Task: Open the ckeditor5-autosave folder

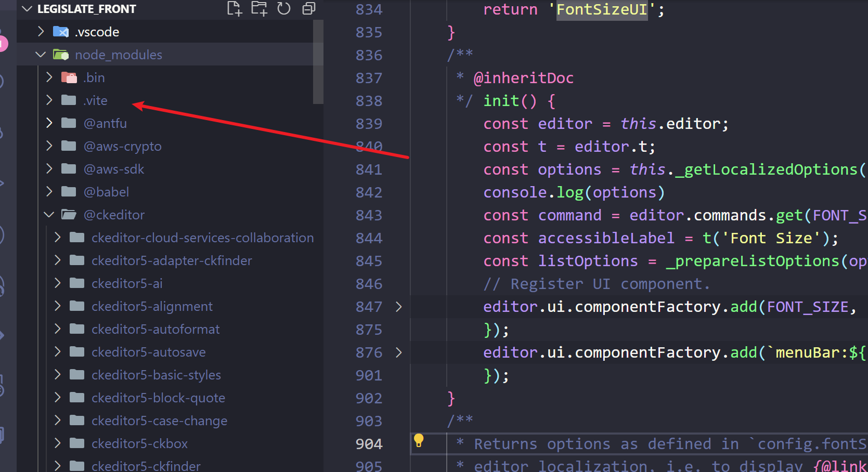Action: 149,352
